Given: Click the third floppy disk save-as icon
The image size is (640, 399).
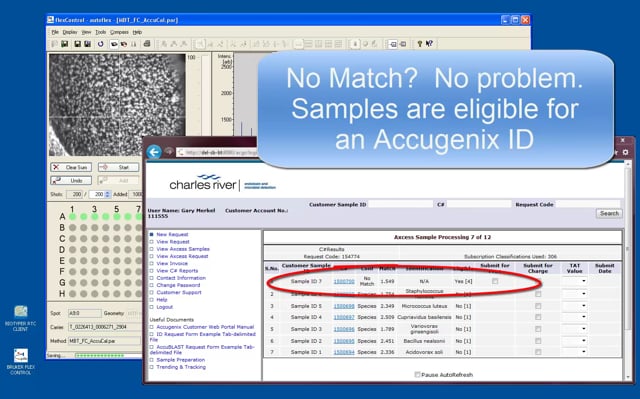Looking at the screenshot, I should [x=87, y=44].
